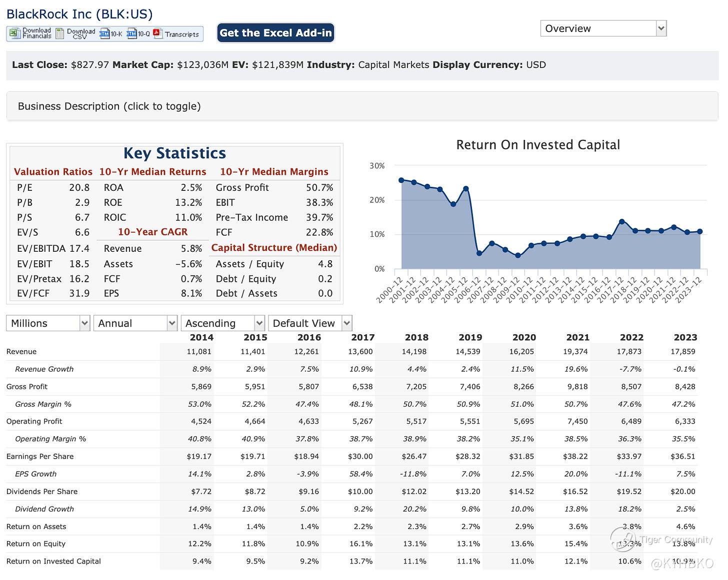
Task: Click the 2018 gross profit 7,205
Action: 416,387
